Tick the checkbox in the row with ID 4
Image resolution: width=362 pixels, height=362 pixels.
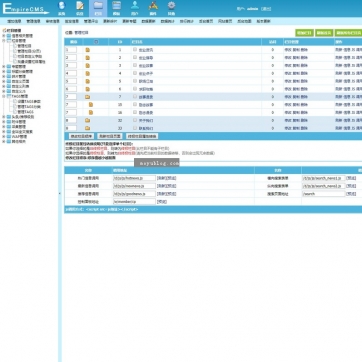(135, 73)
